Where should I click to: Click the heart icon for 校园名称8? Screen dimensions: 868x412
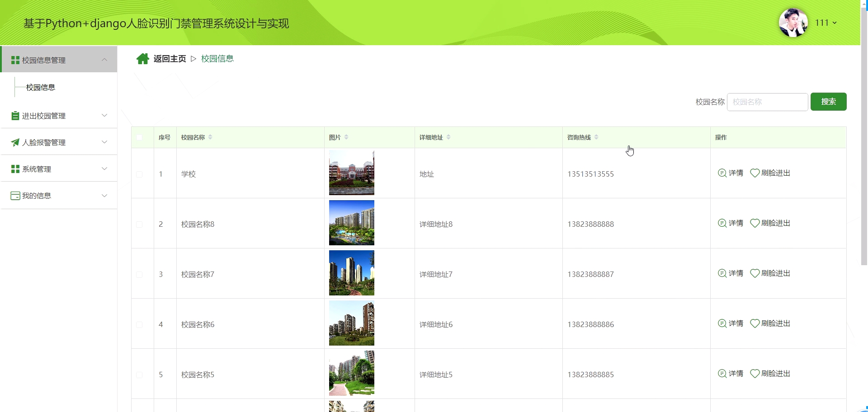click(x=755, y=223)
